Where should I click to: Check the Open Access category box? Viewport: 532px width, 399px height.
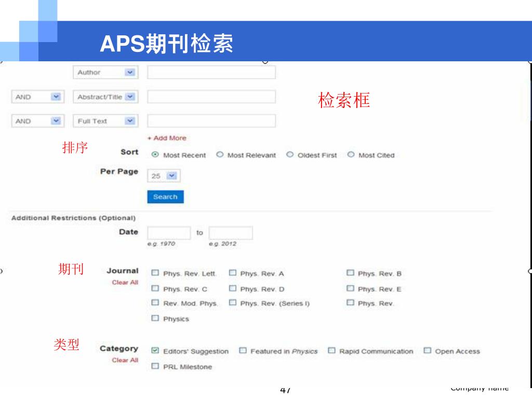tap(427, 351)
